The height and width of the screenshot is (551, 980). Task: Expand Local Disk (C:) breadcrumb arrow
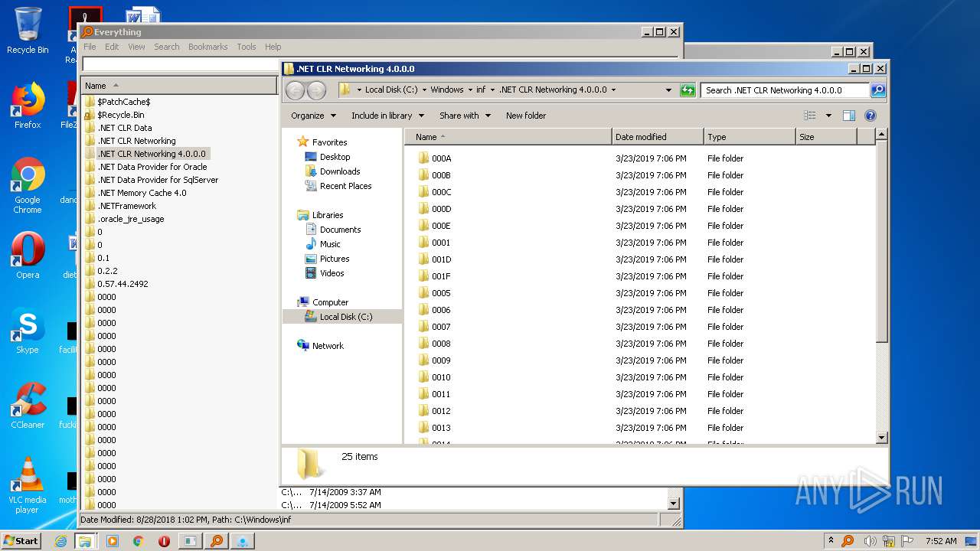pyautogui.click(x=424, y=90)
